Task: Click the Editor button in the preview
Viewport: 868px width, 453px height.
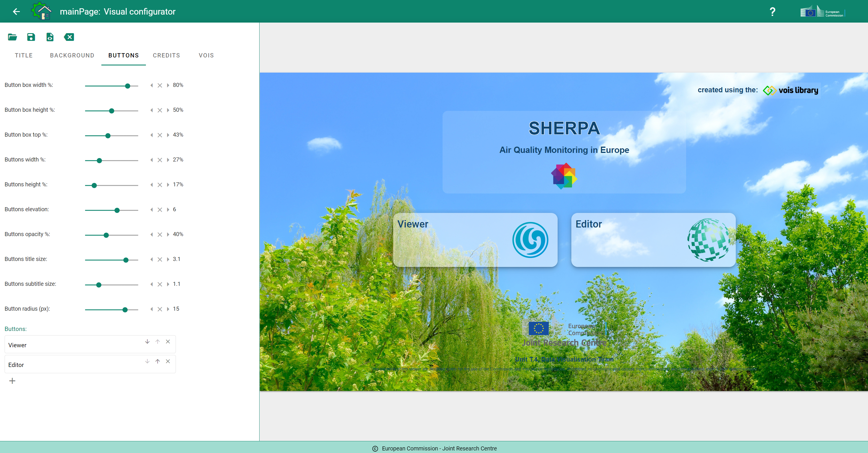Action: point(653,240)
